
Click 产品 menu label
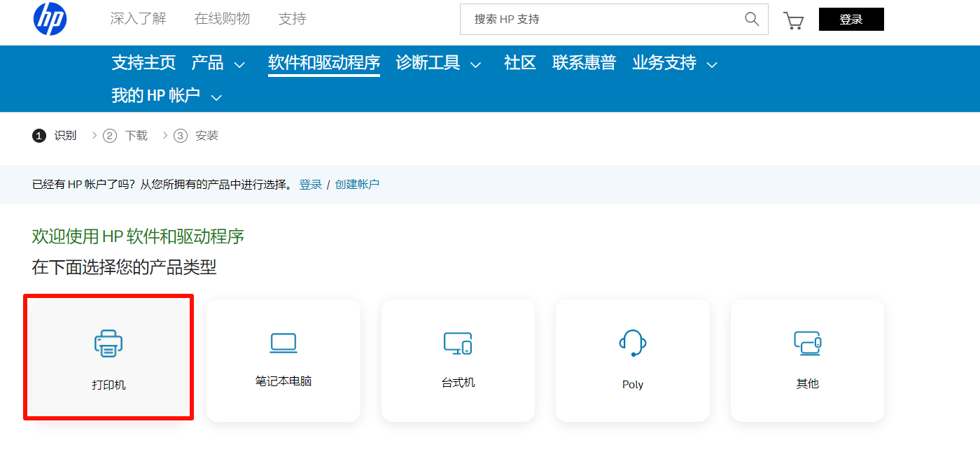click(207, 63)
